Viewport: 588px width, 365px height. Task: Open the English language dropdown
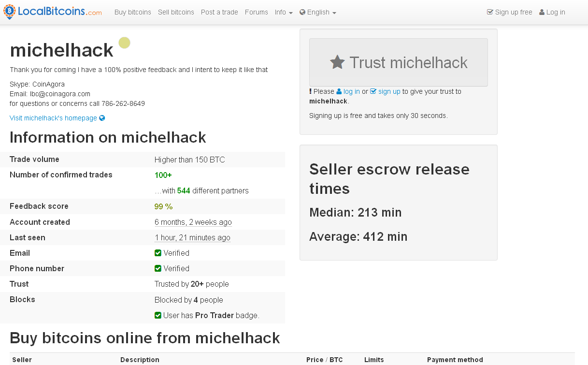(x=318, y=12)
